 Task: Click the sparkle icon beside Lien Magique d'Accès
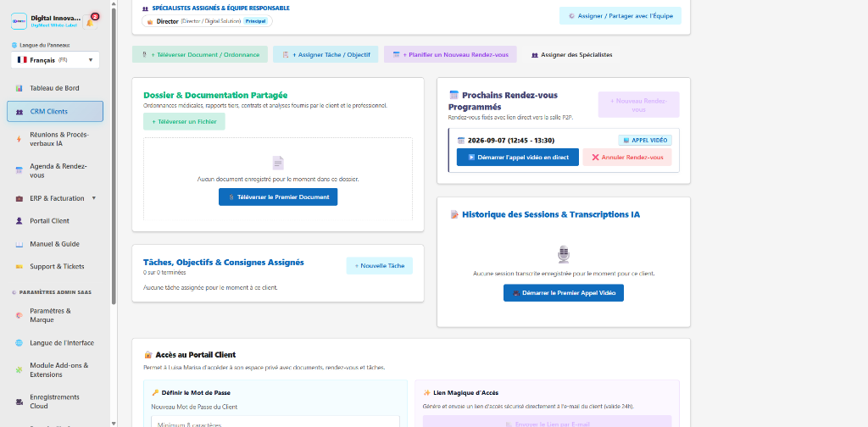tap(427, 393)
